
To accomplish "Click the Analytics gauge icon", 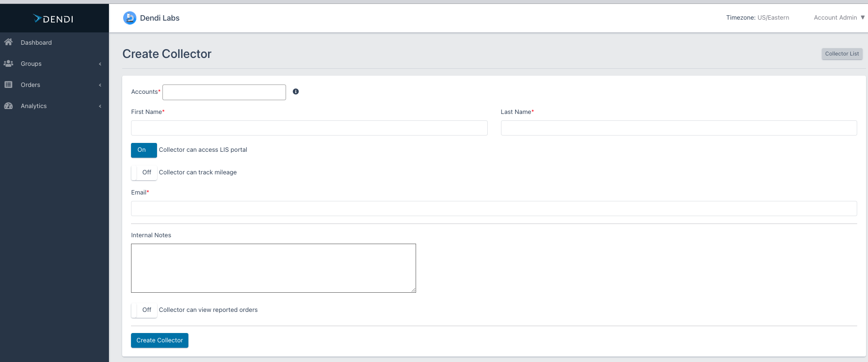I will coord(8,106).
